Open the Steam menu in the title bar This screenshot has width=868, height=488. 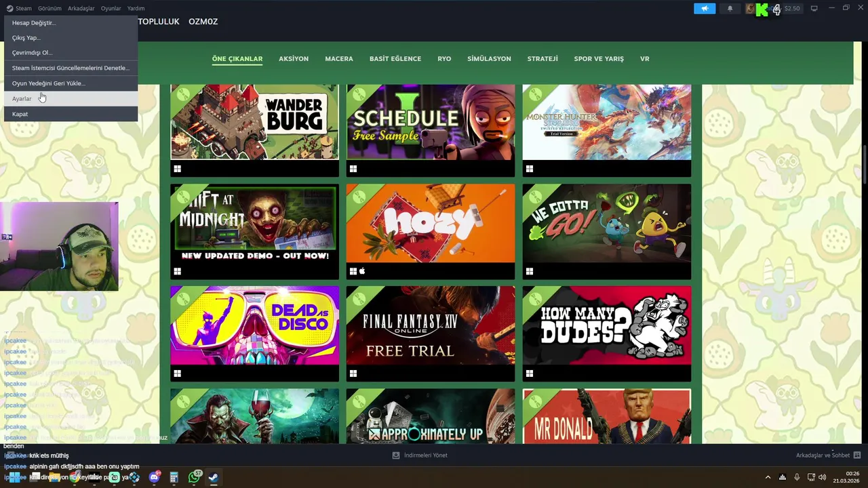coord(24,9)
